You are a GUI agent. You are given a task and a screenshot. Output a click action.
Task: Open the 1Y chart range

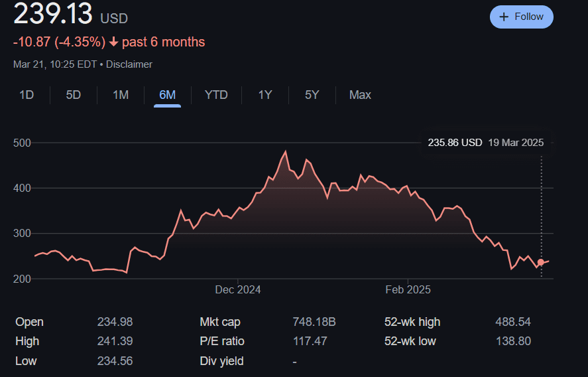pyautogui.click(x=265, y=95)
